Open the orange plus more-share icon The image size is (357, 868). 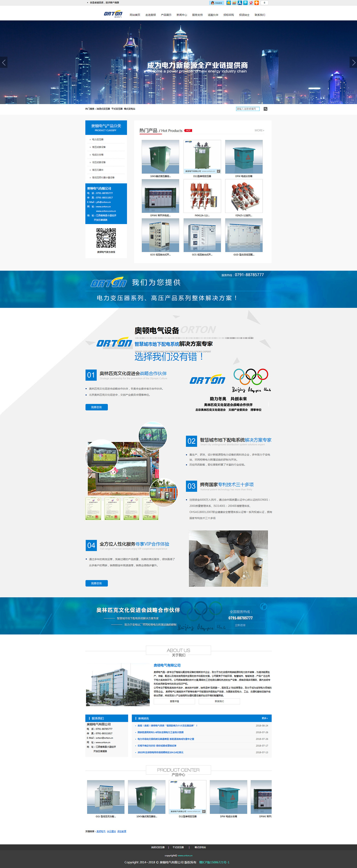257,3
